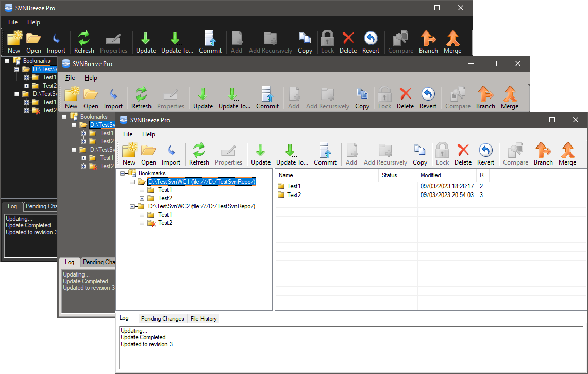Click Revert in gray middle window
Screen dimensions: 588x374
tap(428, 99)
